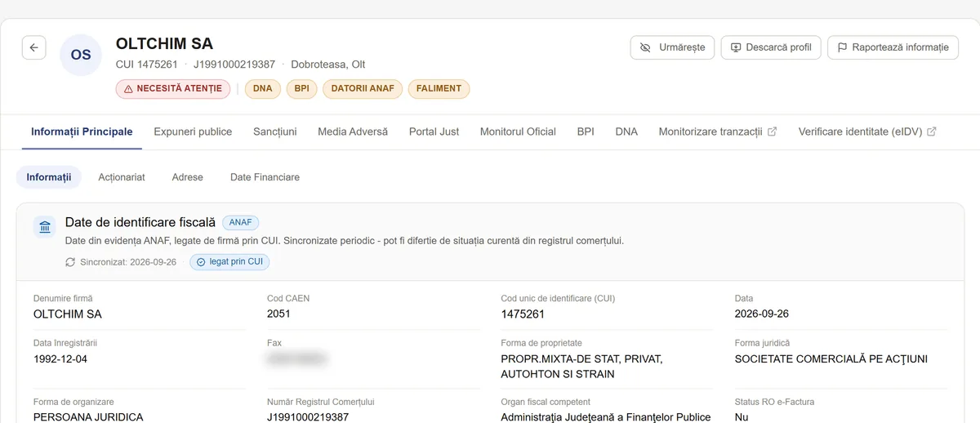The image size is (980, 423).
Task: Click the download icon in Descarcă profil
Action: [x=735, y=47]
